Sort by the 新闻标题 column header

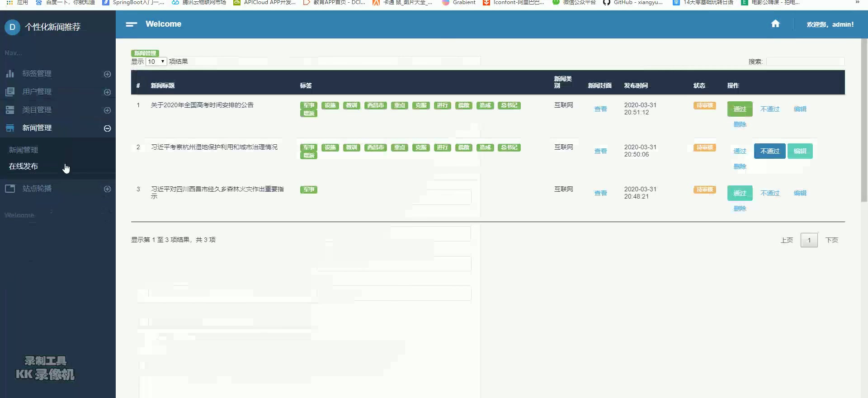pyautogui.click(x=163, y=85)
